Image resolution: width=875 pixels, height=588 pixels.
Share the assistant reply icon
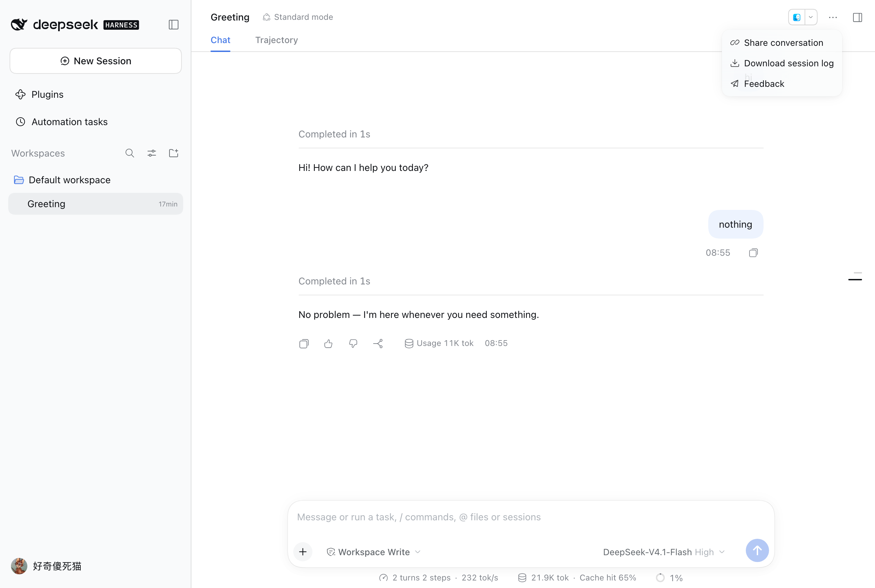point(378,344)
